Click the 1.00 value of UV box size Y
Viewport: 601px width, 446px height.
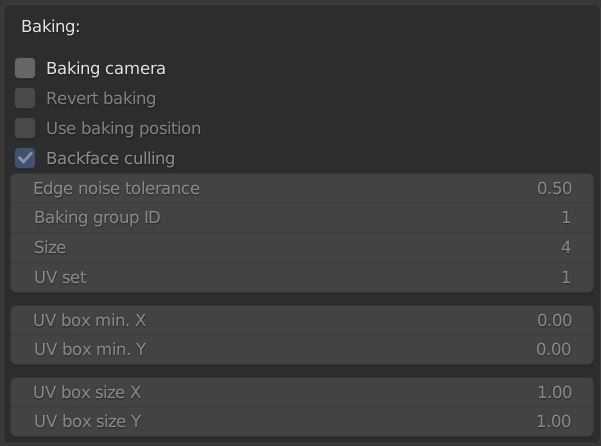[554, 421]
